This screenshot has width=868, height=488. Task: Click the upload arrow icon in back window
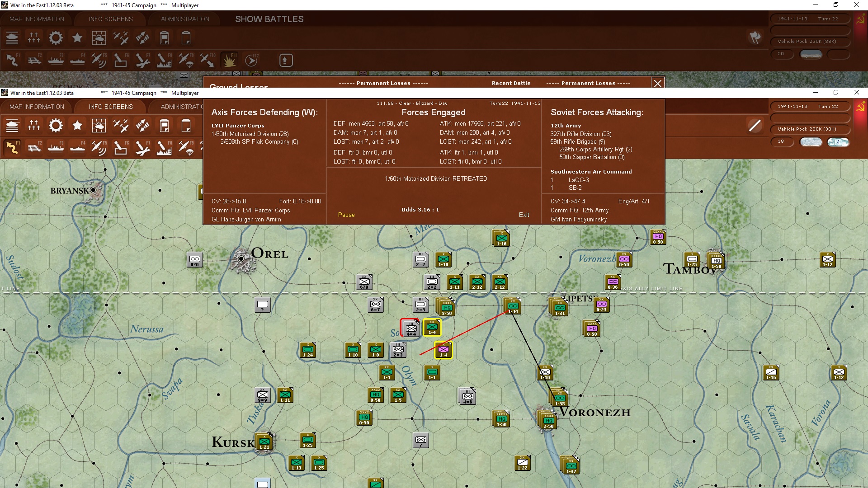click(x=286, y=60)
